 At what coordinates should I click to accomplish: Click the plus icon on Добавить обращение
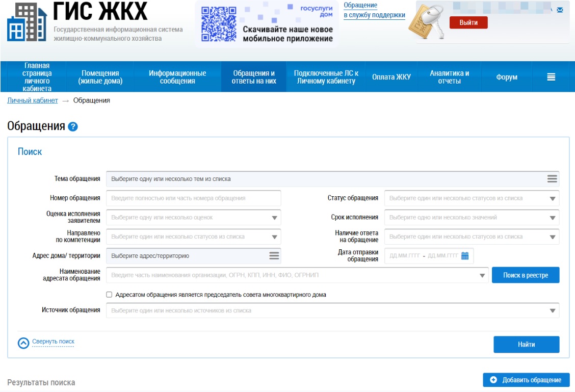click(493, 380)
